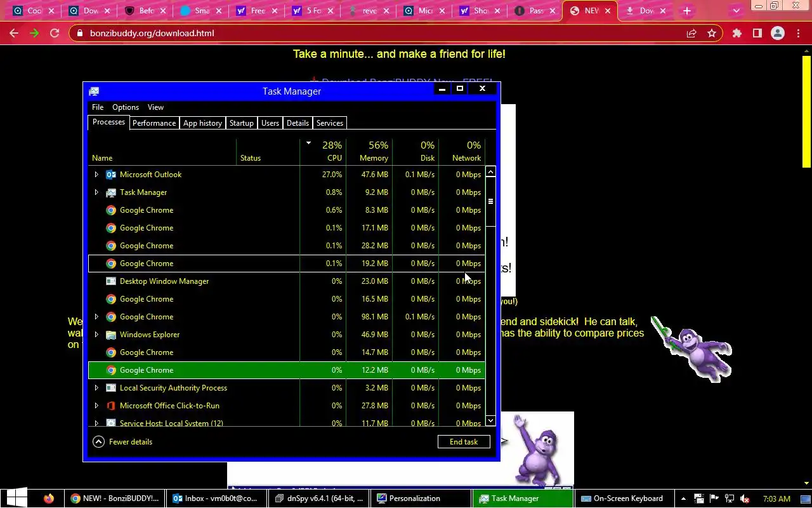The height and width of the screenshot is (508, 812).
Task: Reload the bonzibuddy.org page
Action: point(55,33)
